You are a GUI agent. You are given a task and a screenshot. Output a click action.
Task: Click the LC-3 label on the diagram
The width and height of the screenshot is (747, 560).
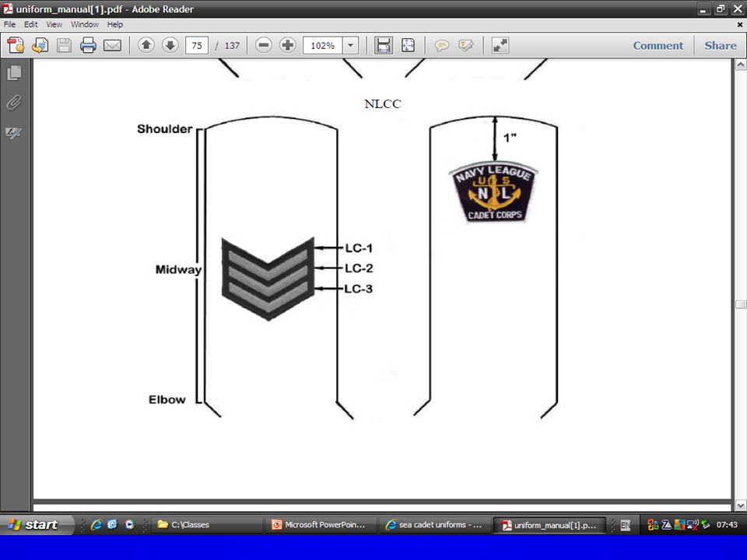358,289
